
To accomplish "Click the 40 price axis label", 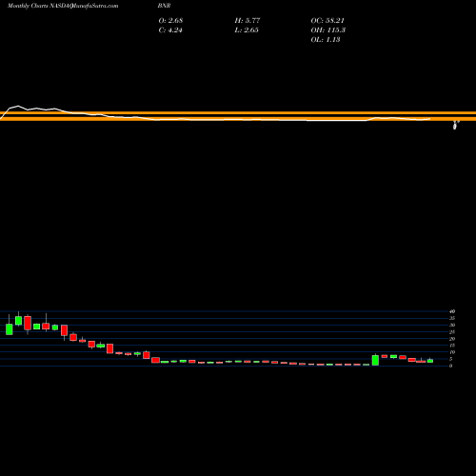I will [x=452, y=311].
